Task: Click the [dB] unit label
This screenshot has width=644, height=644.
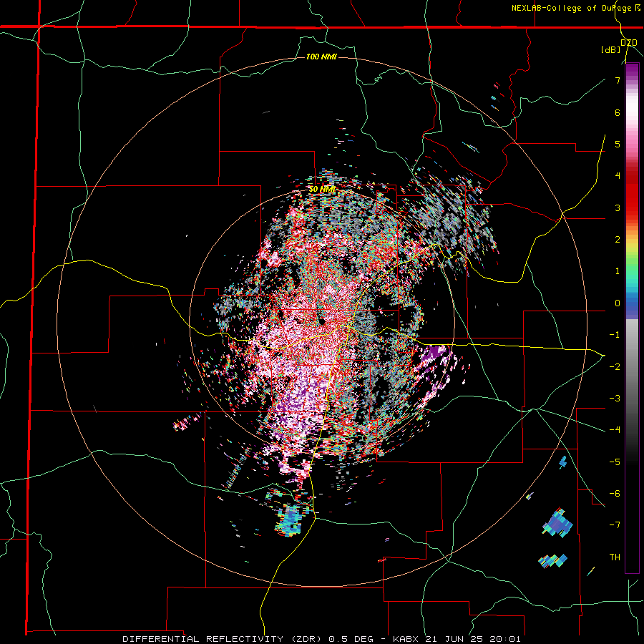Action: (610, 49)
